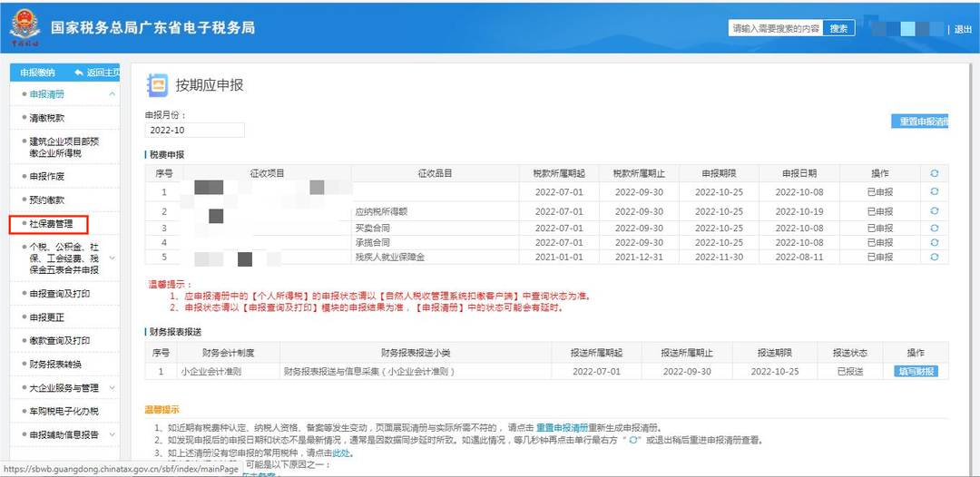980x477 pixels.
Task: Click 财务报表报送 section heading
Action: [175, 332]
